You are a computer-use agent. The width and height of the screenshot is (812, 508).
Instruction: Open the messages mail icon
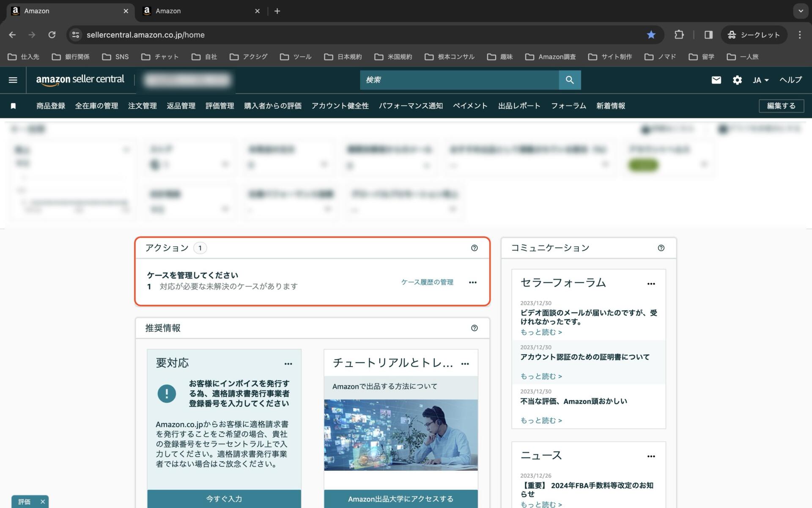coord(716,80)
